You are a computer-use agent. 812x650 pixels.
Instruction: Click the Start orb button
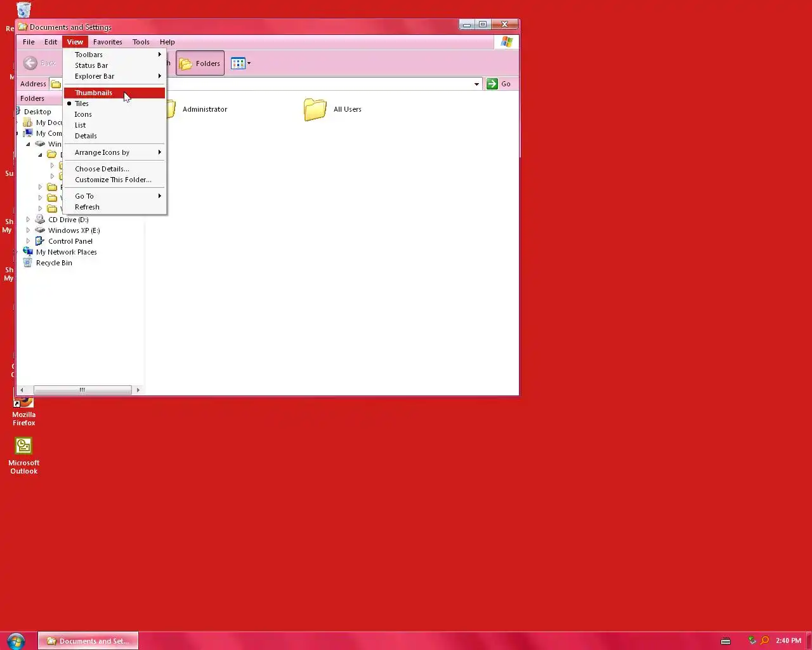16,640
